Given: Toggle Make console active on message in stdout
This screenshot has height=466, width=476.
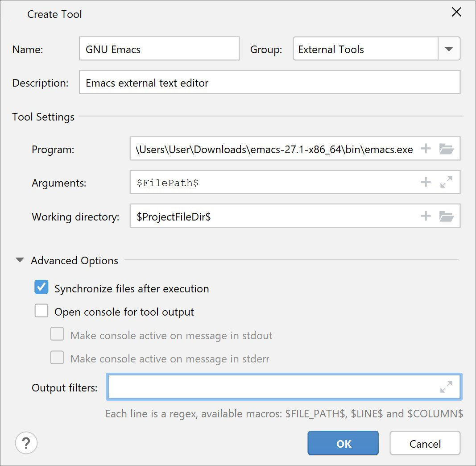Looking at the screenshot, I should 57,334.
